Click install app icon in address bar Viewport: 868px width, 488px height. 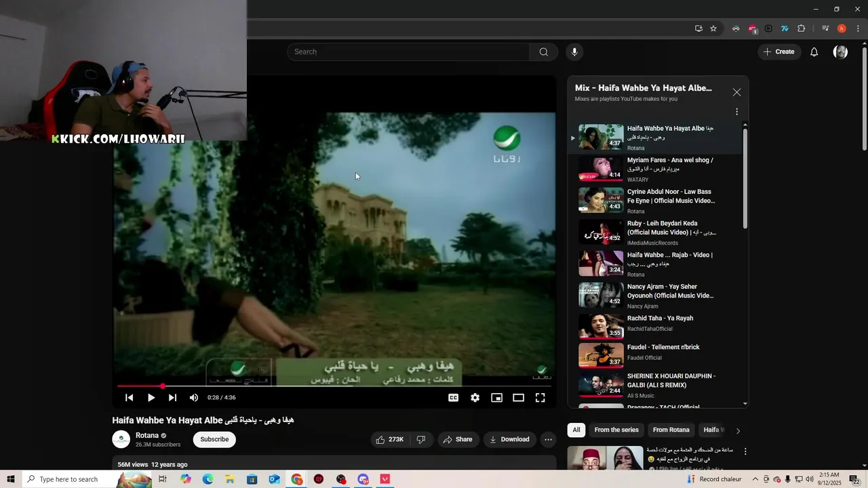(x=698, y=28)
